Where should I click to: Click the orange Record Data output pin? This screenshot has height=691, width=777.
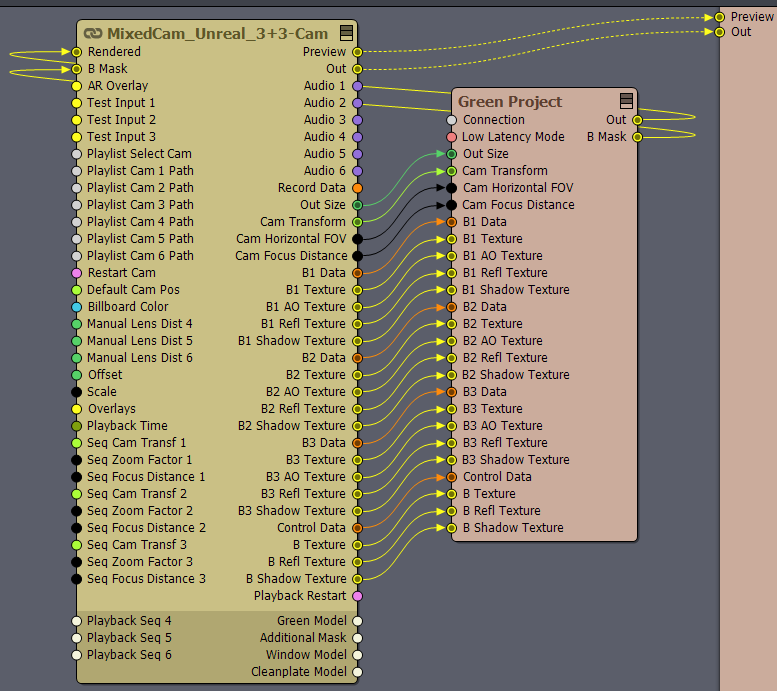tap(357, 188)
